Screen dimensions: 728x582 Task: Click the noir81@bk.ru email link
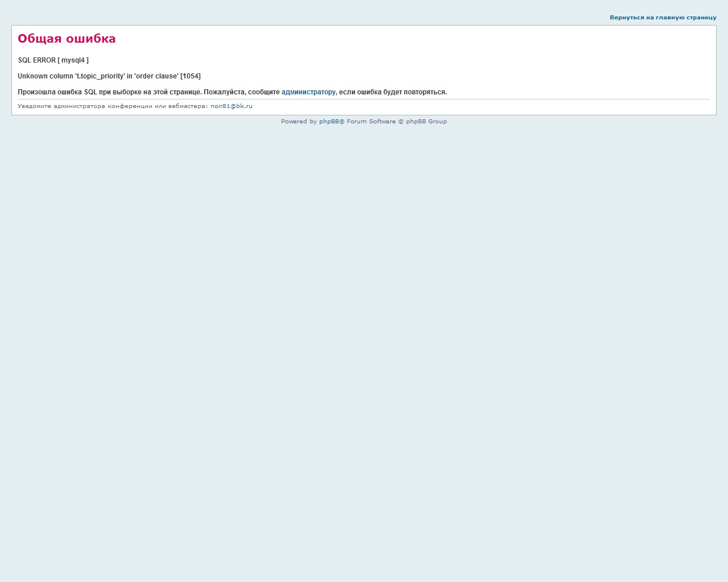pyautogui.click(x=231, y=106)
